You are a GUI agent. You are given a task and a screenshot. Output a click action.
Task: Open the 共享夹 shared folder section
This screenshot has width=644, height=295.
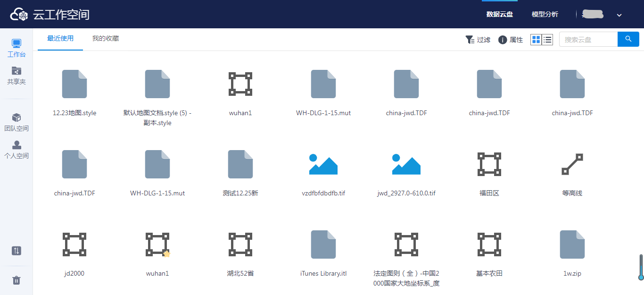point(17,76)
